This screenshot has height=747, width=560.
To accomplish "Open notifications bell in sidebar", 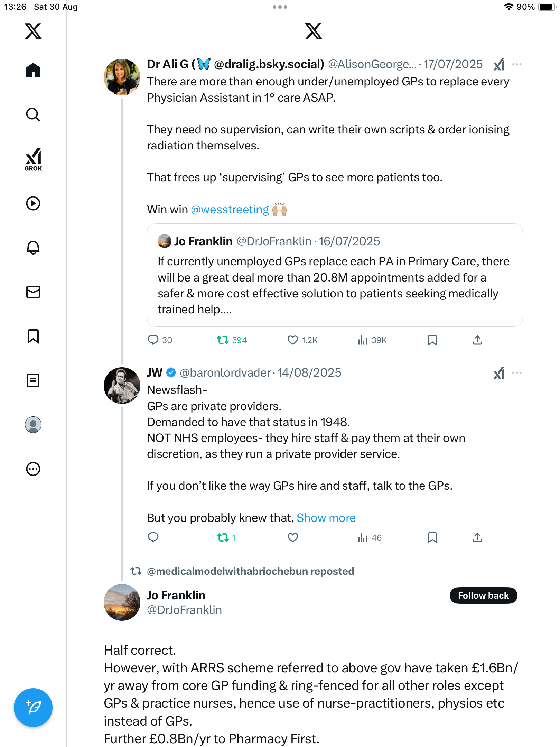I will [x=33, y=248].
